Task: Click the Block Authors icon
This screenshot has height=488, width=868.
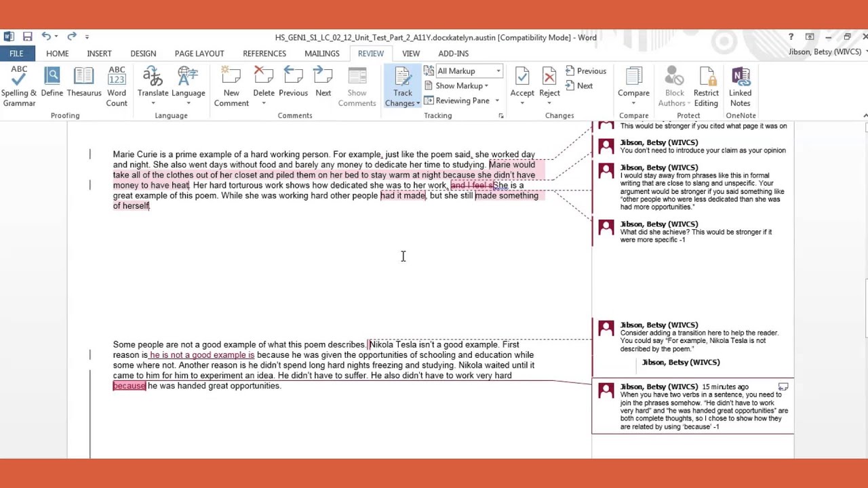Action: click(674, 77)
